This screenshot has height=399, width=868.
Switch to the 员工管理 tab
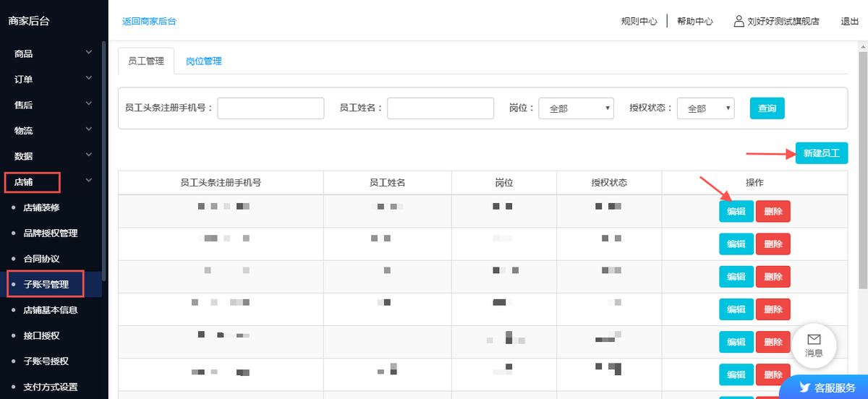coord(146,61)
